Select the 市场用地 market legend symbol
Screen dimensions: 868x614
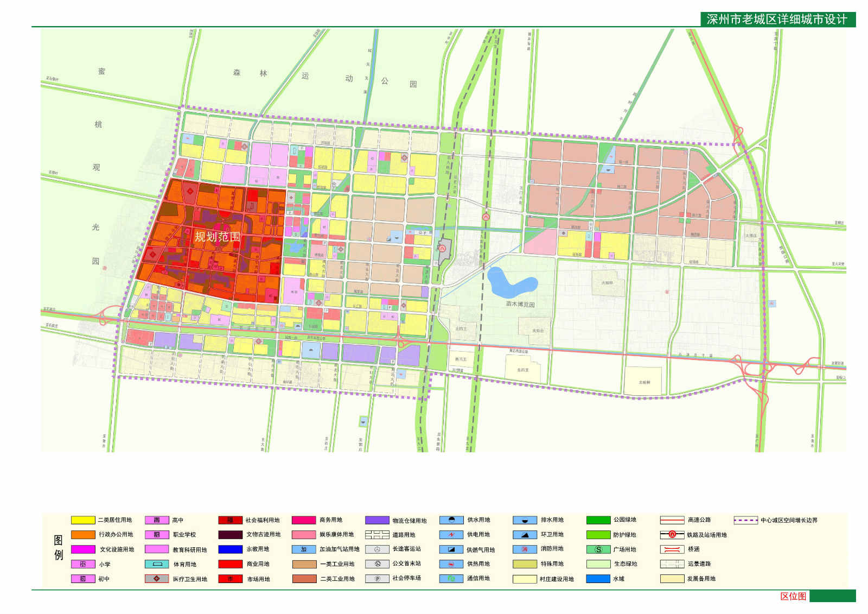click(230, 579)
